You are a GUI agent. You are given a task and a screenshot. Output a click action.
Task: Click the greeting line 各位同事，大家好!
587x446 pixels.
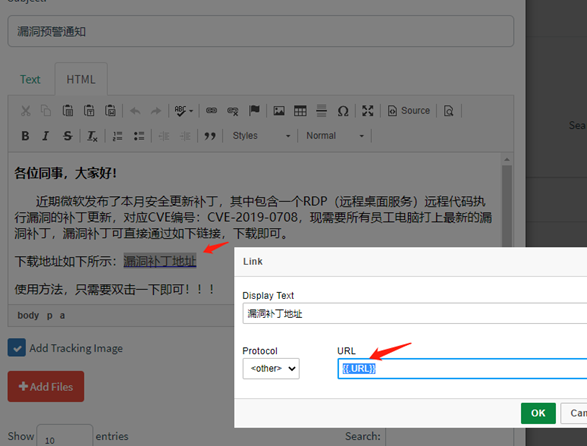(x=66, y=173)
